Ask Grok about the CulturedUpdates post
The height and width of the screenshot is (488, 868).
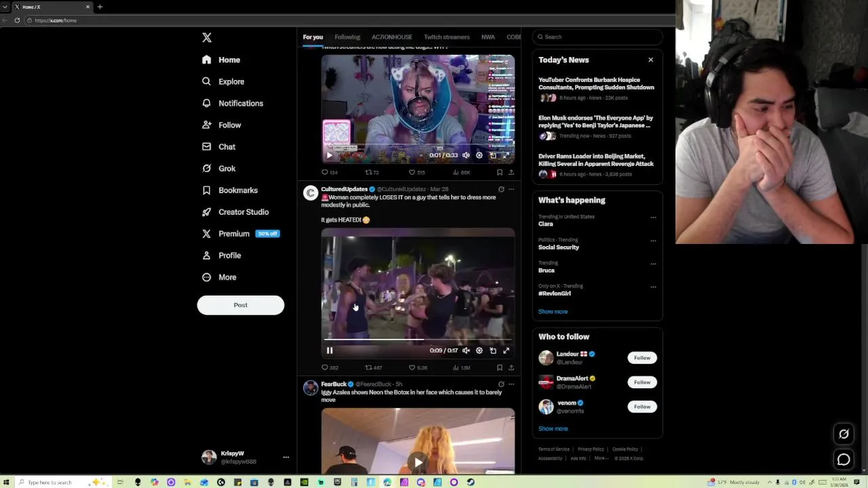501,189
